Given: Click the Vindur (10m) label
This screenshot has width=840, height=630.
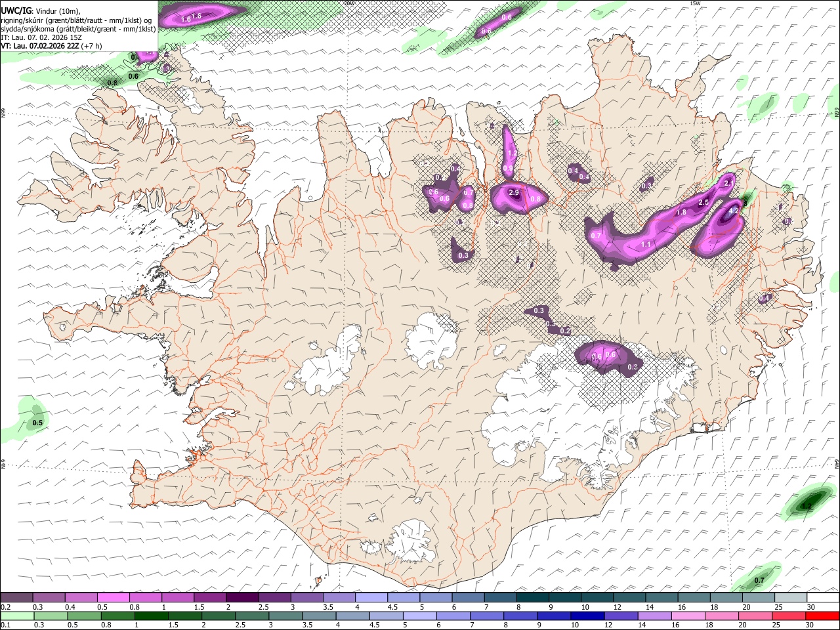Looking at the screenshot, I should pyautogui.click(x=58, y=10).
